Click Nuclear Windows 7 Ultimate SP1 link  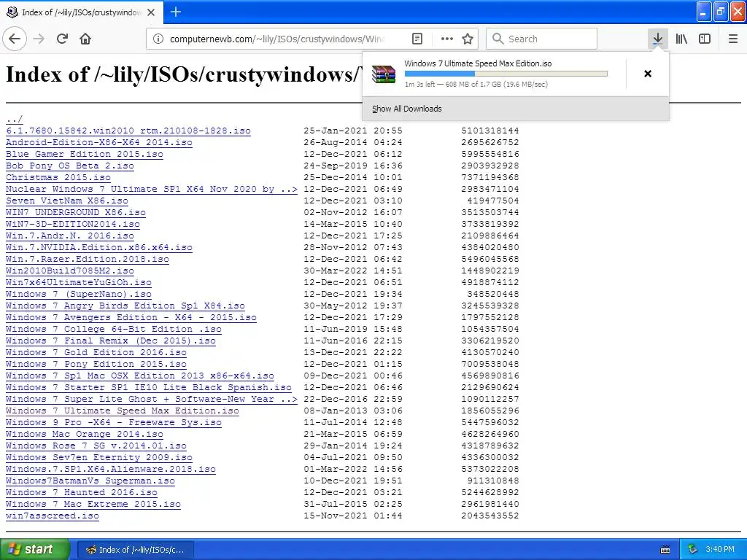pyautogui.click(x=152, y=189)
